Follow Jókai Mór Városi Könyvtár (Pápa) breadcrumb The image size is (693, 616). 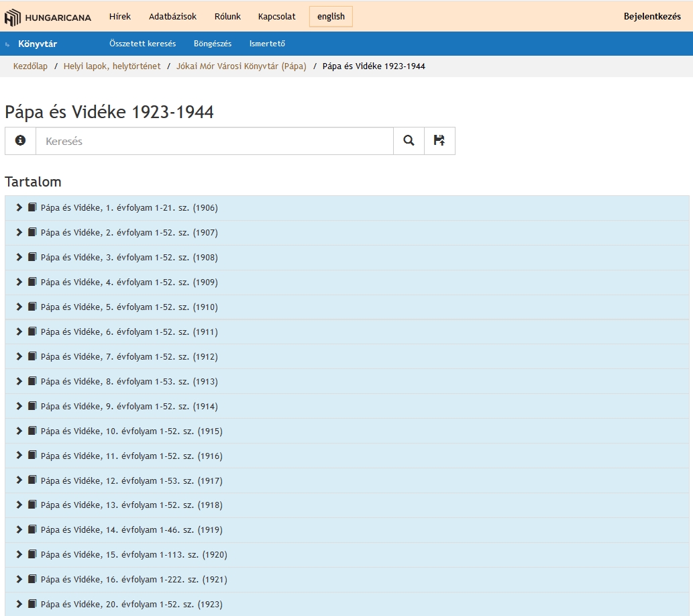(x=242, y=66)
